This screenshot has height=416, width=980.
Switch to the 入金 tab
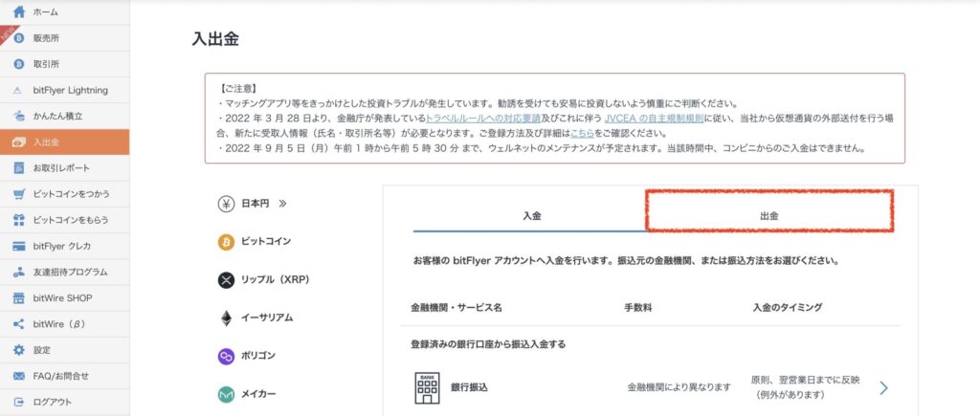coord(531,216)
